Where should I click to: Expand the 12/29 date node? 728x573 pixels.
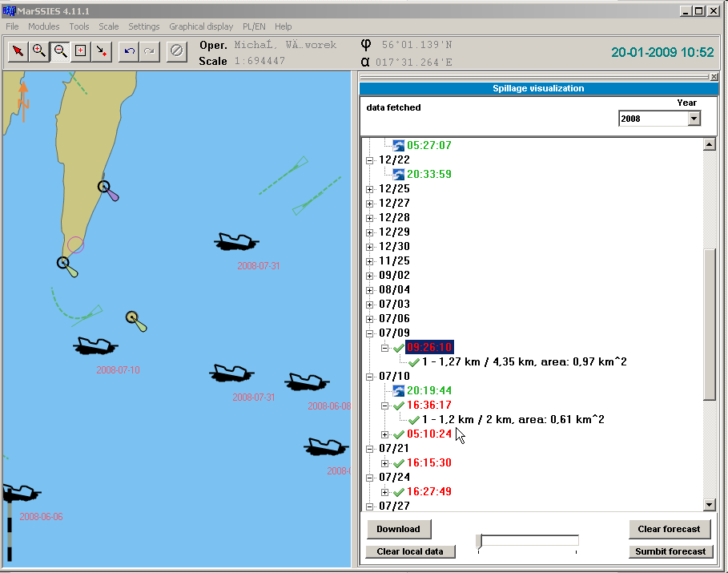pos(369,232)
